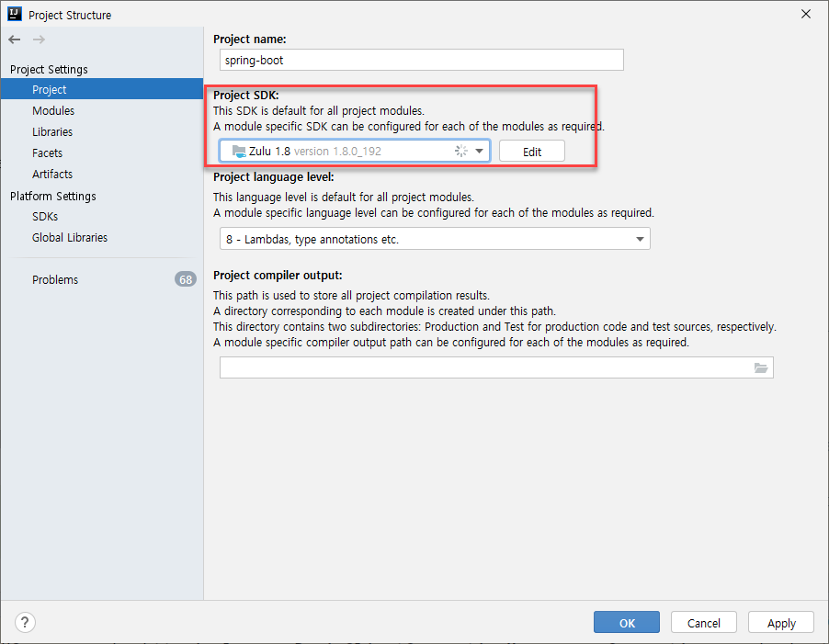The image size is (829, 644).
Task: Open the SDKs platform settings
Action: pos(45,216)
